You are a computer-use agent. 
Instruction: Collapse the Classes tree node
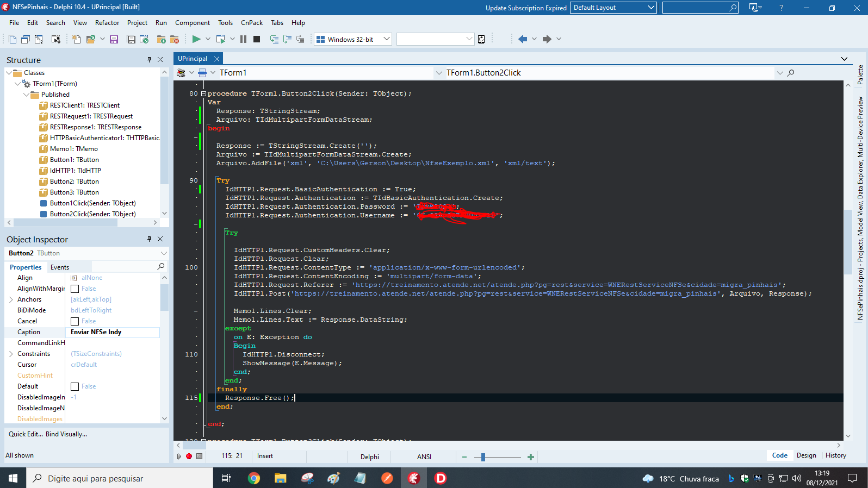(9, 73)
